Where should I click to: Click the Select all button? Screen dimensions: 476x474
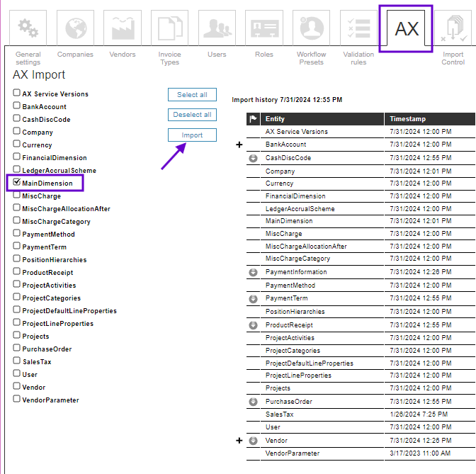[192, 95]
